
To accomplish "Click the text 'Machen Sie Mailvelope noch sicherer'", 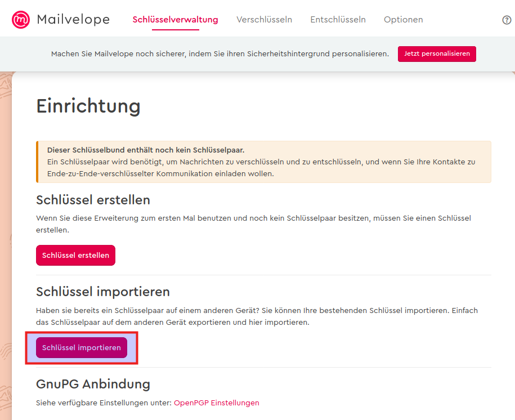I will (x=119, y=54).
